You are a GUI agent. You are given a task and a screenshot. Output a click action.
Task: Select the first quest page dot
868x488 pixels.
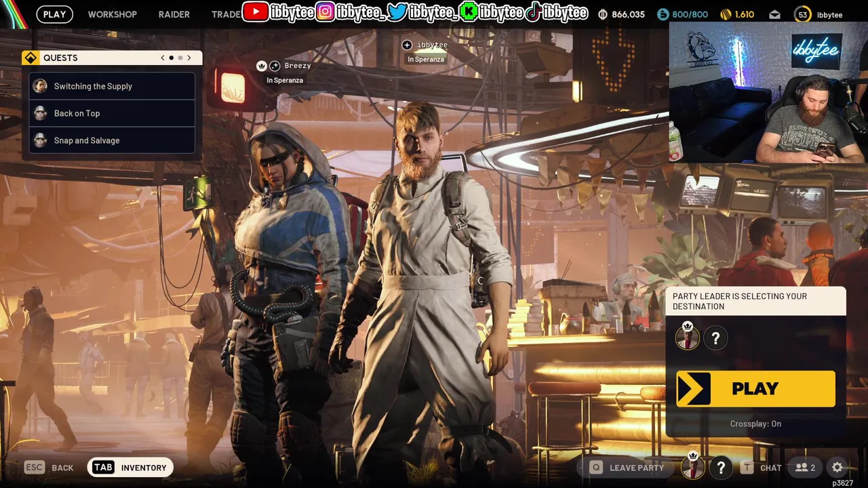coord(172,58)
